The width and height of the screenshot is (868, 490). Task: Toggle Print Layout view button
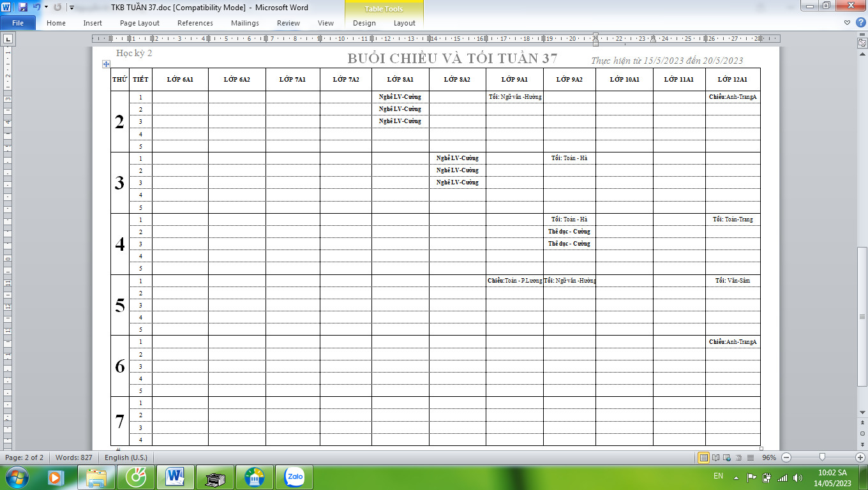pyautogui.click(x=703, y=457)
